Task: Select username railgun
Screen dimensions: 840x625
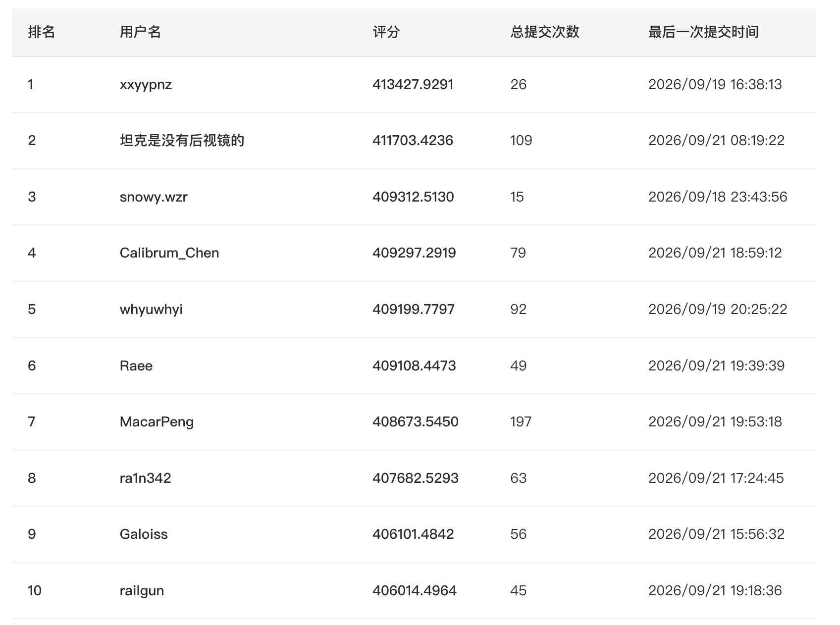Action: tap(142, 591)
